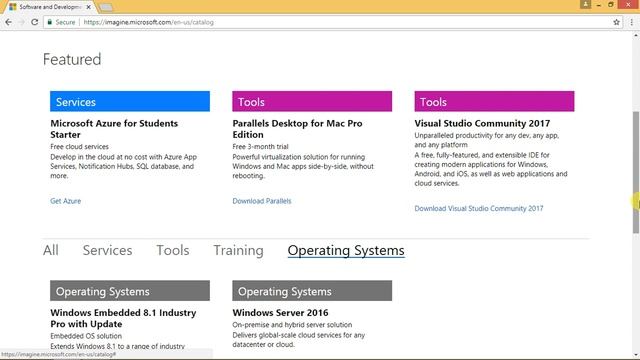Click the Download Parallels link
640x360 pixels.
tap(262, 201)
